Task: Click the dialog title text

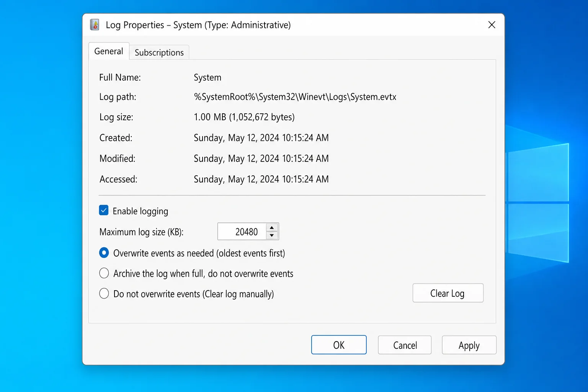Action: click(x=198, y=25)
